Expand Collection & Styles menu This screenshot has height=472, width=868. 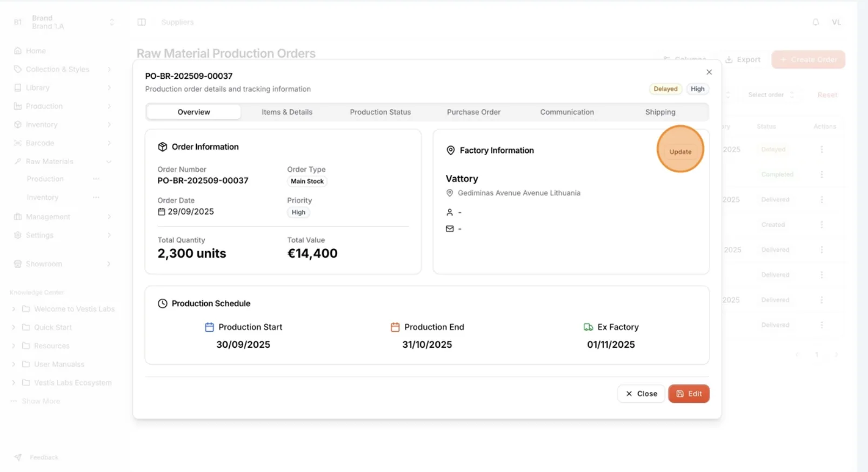click(64, 69)
